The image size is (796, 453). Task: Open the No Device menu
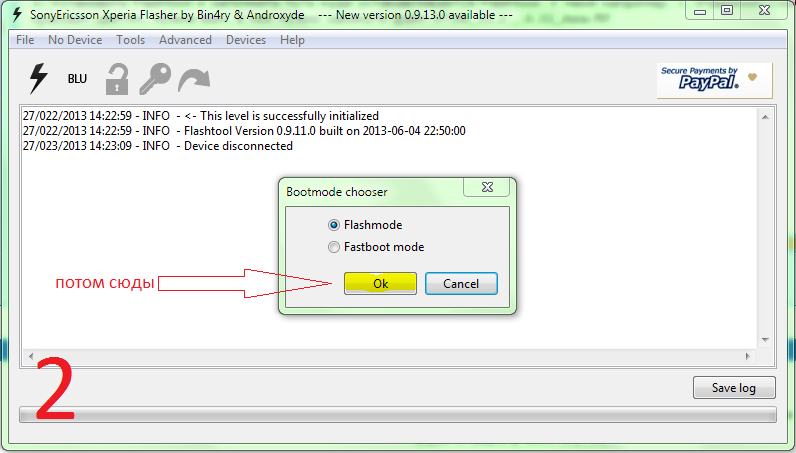point(75,40)
